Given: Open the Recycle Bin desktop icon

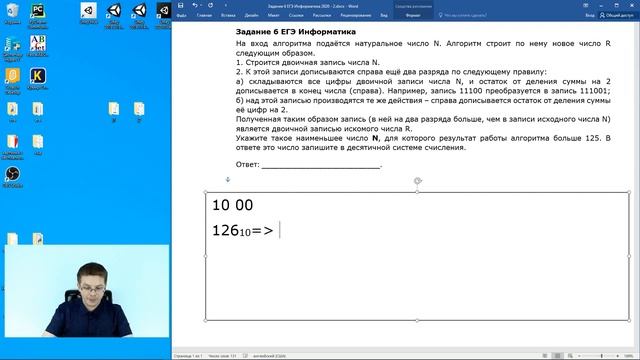Looking at the screenshot, I should click(13, 14).
